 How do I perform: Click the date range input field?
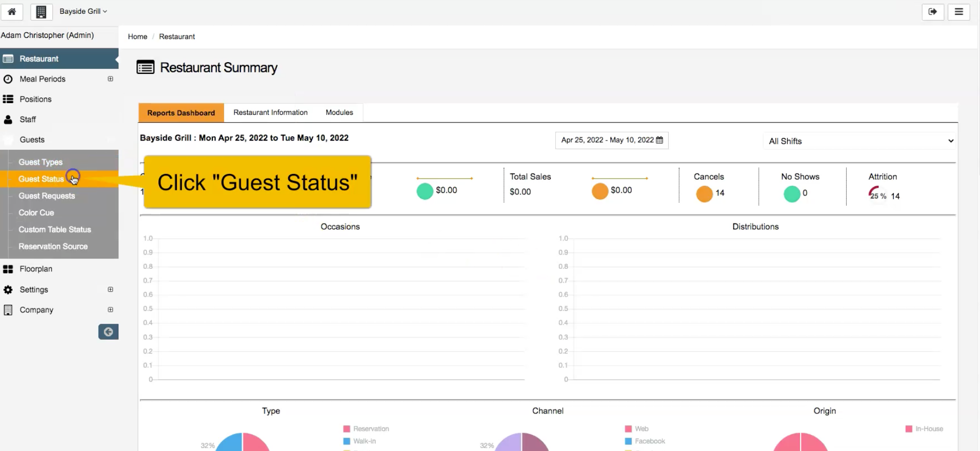click(612, 140)
